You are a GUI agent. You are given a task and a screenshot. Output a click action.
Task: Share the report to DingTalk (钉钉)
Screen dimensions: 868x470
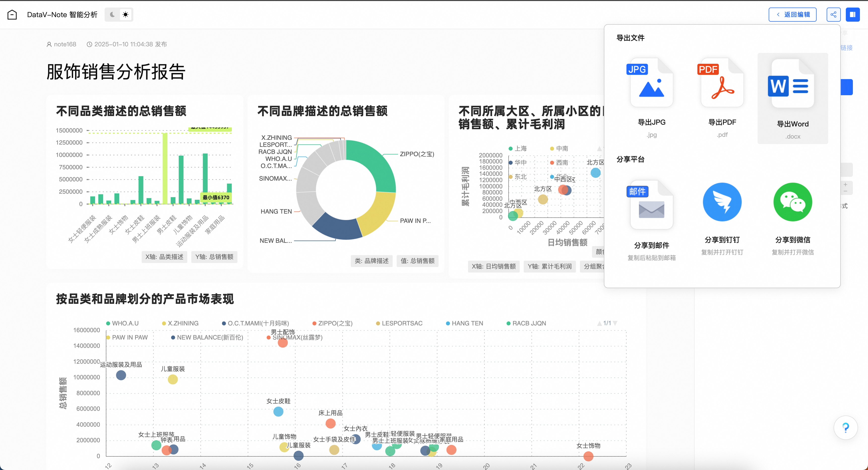(x=722, y=212)
